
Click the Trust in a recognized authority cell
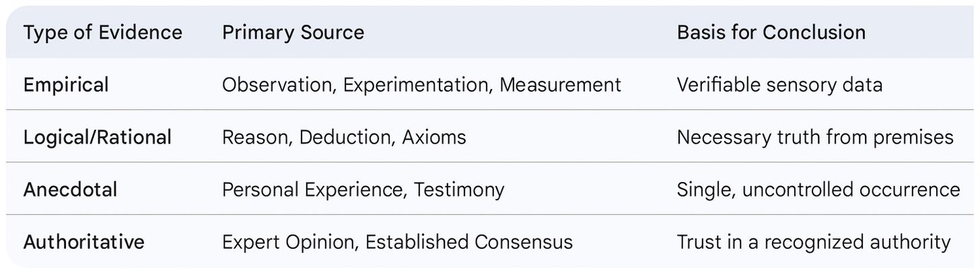(814, 242)
